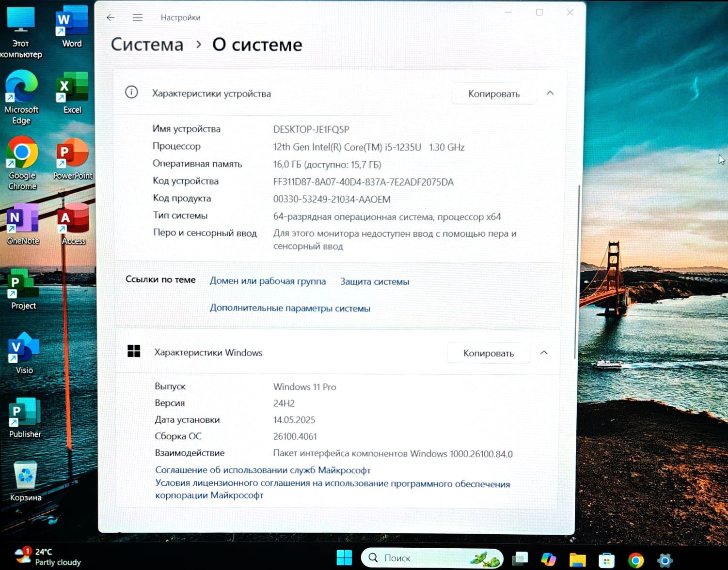Navigate to Система in the breadcrumb
The width and height of the screenshot is (728, 570).
point(147,45)
